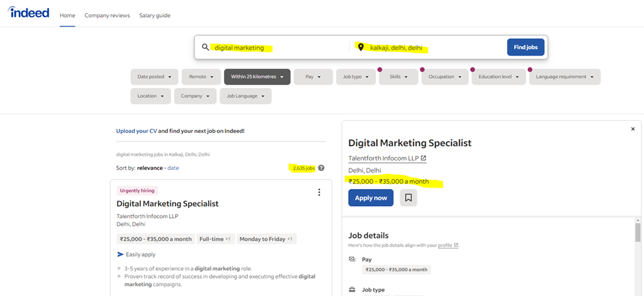
Task: Click the Monday to Friday tag
Action: coord(266,239)
